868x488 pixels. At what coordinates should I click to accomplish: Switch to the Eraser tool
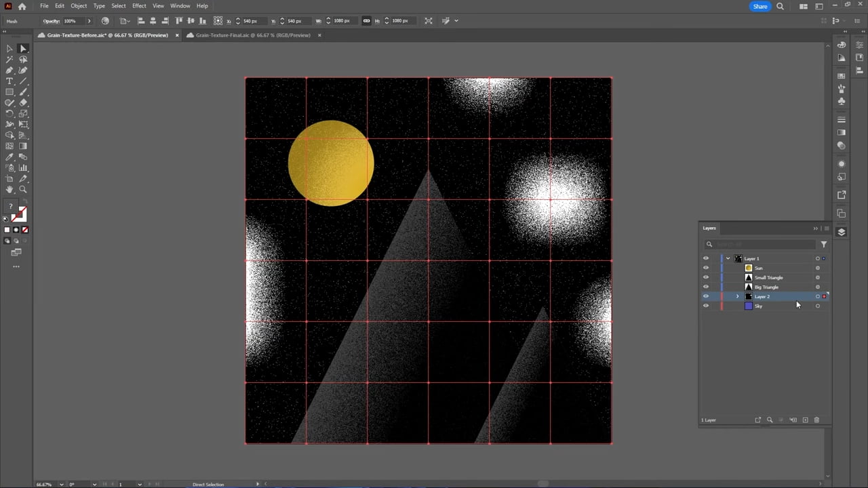click(x=23, y=102)
